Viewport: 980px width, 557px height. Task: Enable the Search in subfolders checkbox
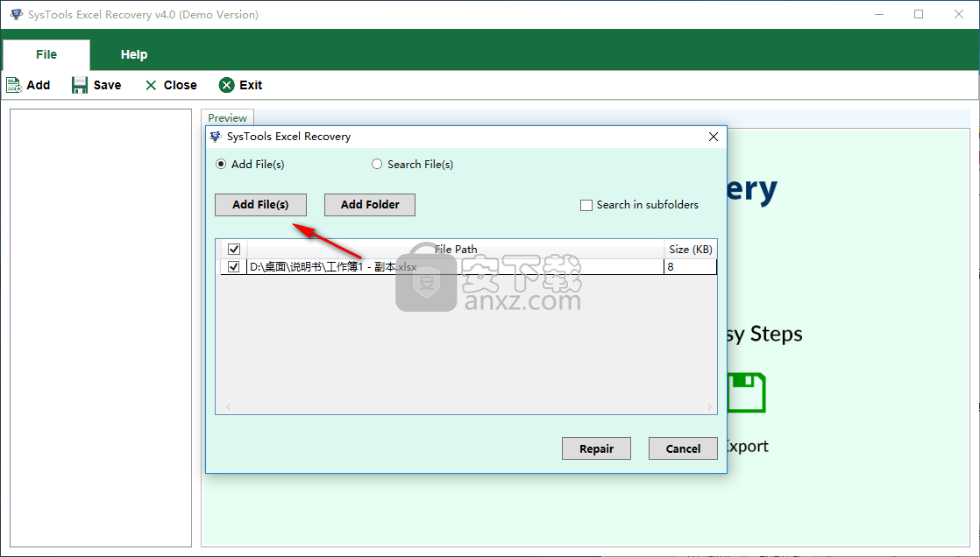586,205
